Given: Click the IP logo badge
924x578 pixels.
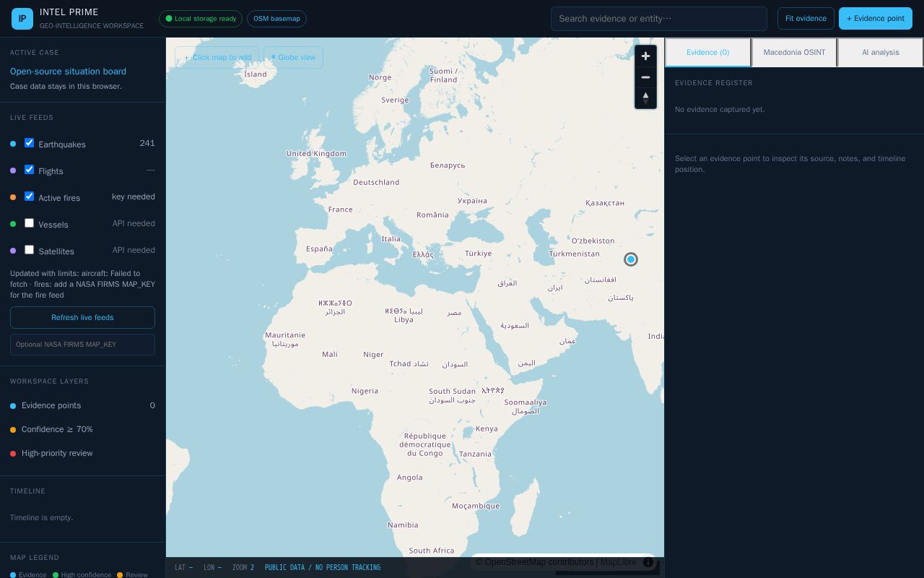Looking at the screenshot, I should [x=22, y=19].
